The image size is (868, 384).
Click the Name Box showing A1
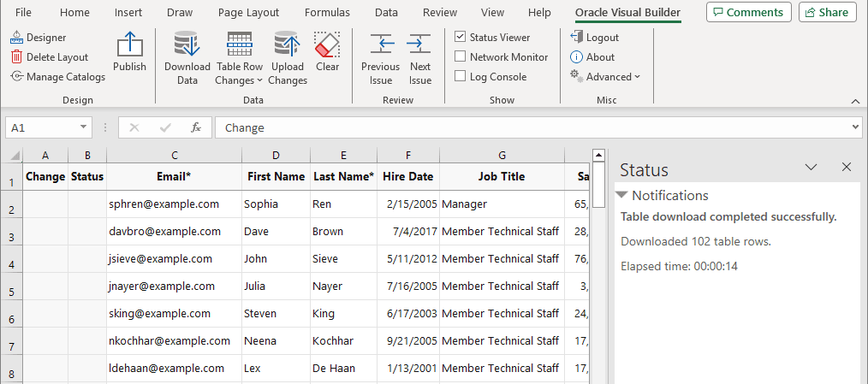(x=48, y=127)
